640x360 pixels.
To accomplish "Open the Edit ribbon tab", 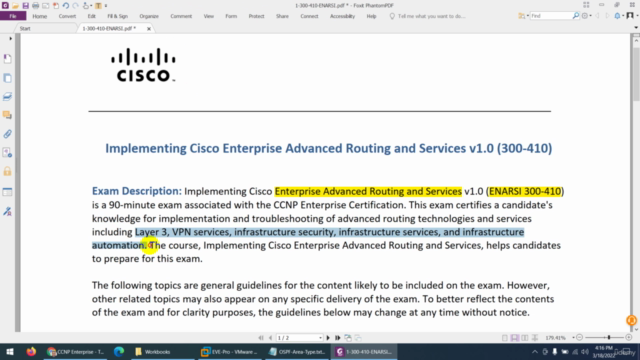I will coord(91,16).
